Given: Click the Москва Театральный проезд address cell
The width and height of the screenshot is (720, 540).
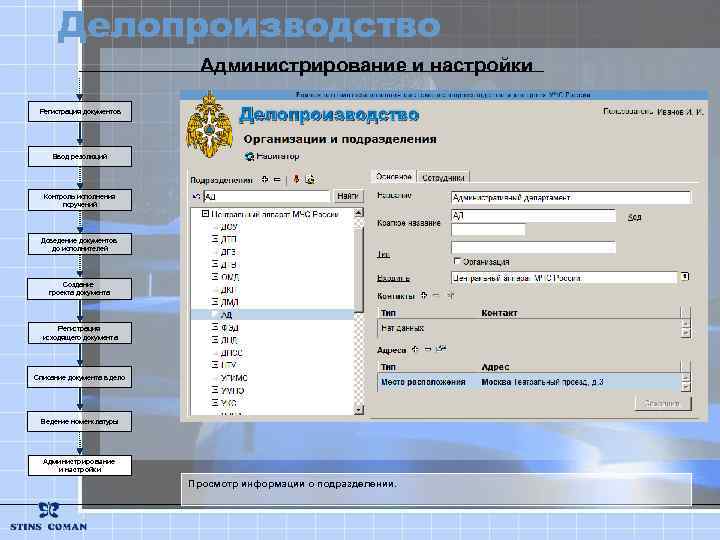Looking at the screenshot, I should point(542,382).
